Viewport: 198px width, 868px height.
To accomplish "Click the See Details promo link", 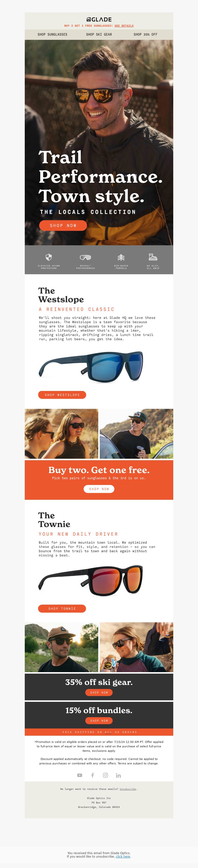I will [x=124, y=26].
